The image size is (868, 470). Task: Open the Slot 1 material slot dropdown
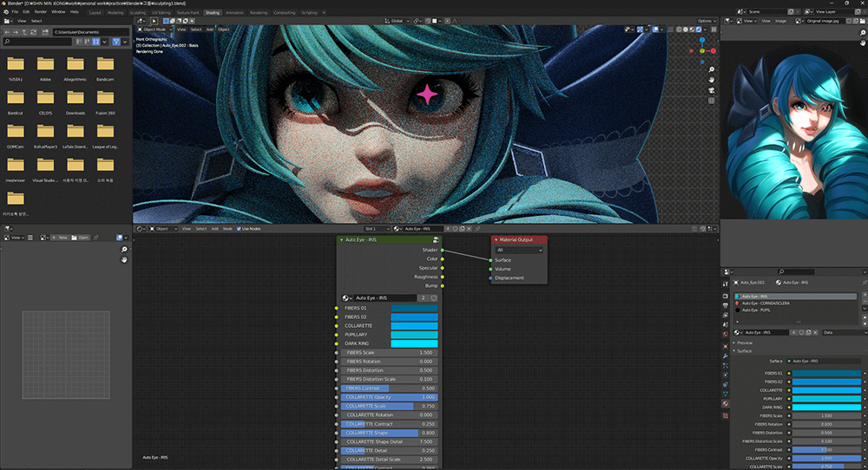pos(377,228)
